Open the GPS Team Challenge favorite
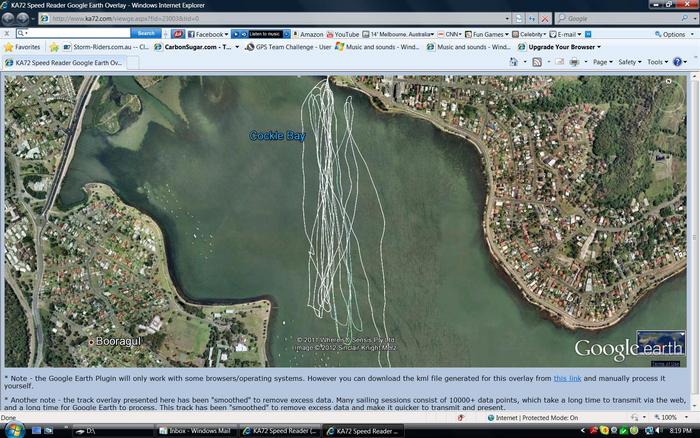 288,47
